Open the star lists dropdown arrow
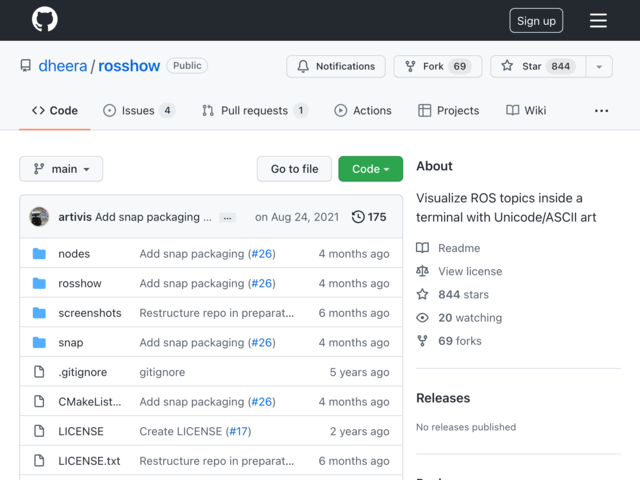Image resolution: width=640 pixels, height=480 pixels. [x=599, y=67]
